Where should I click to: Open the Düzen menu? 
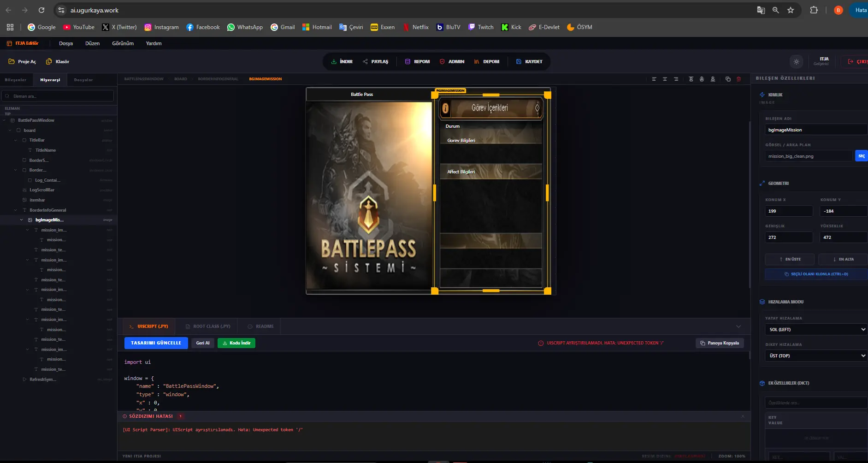92,43
